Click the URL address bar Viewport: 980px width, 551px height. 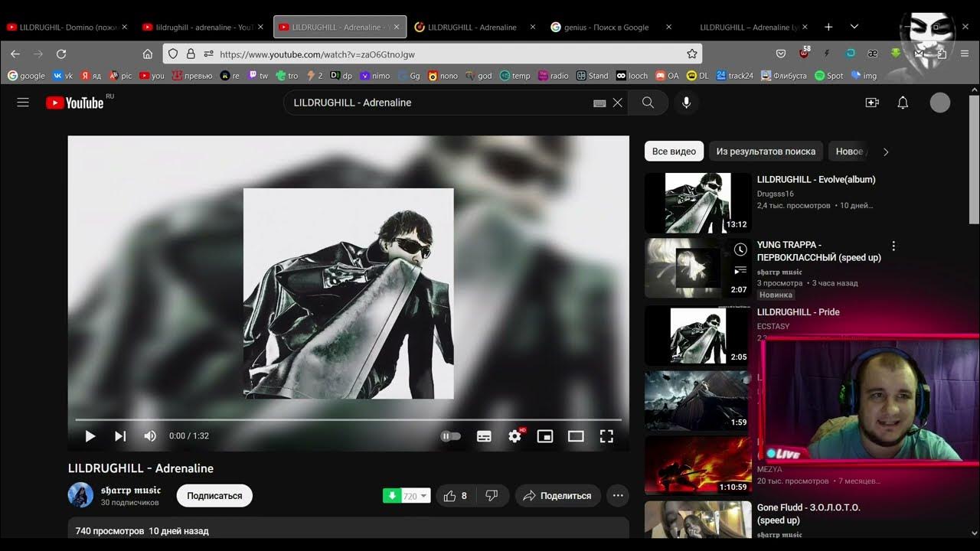click(x=433, y=54)
